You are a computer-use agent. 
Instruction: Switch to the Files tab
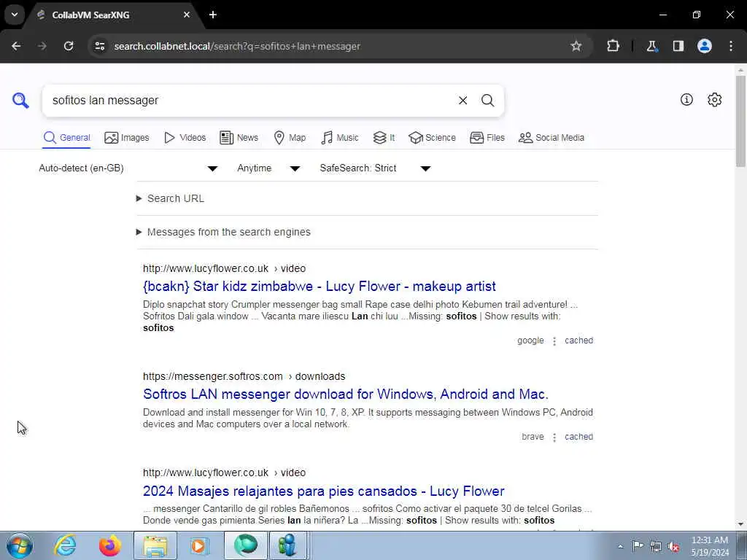coord(487,138)
